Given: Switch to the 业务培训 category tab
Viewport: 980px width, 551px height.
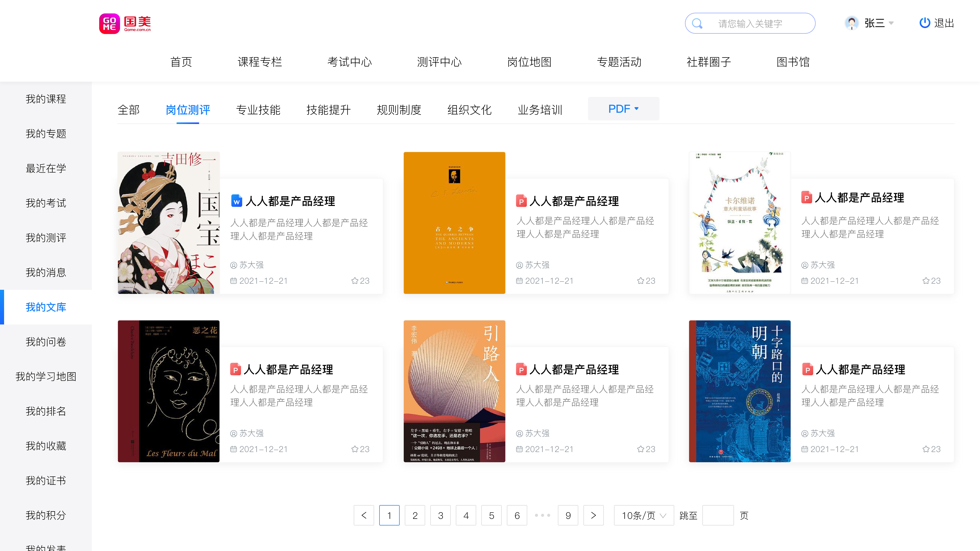Looking at the screenshot, I should 540,110.
